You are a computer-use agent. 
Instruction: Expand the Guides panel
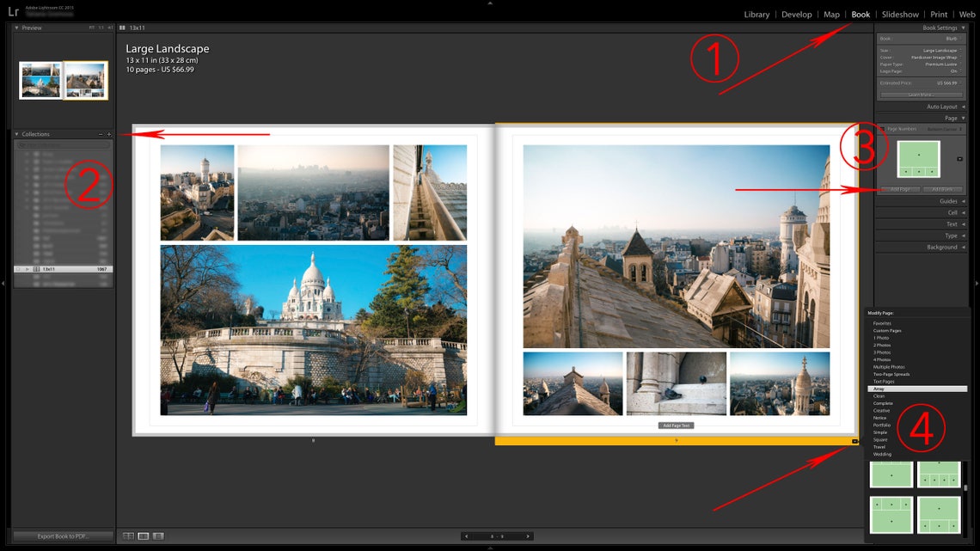click(x=963, y=201)
